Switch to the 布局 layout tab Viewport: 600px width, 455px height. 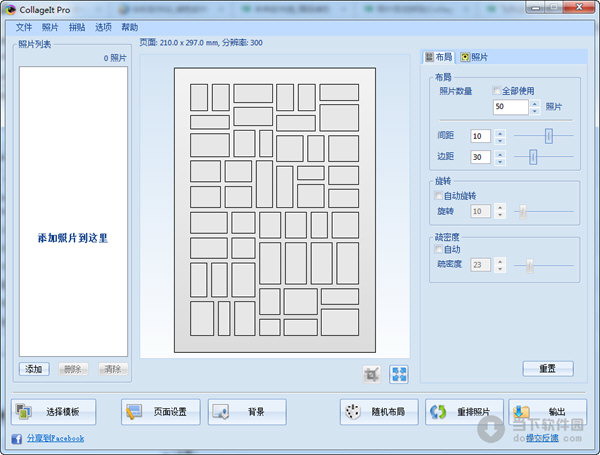pos(439,57)
